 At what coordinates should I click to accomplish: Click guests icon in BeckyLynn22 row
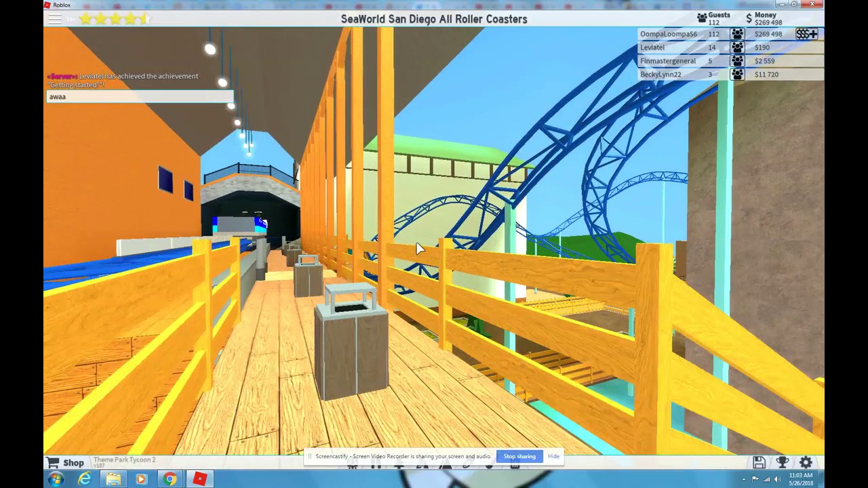click(x=737, y=75)
